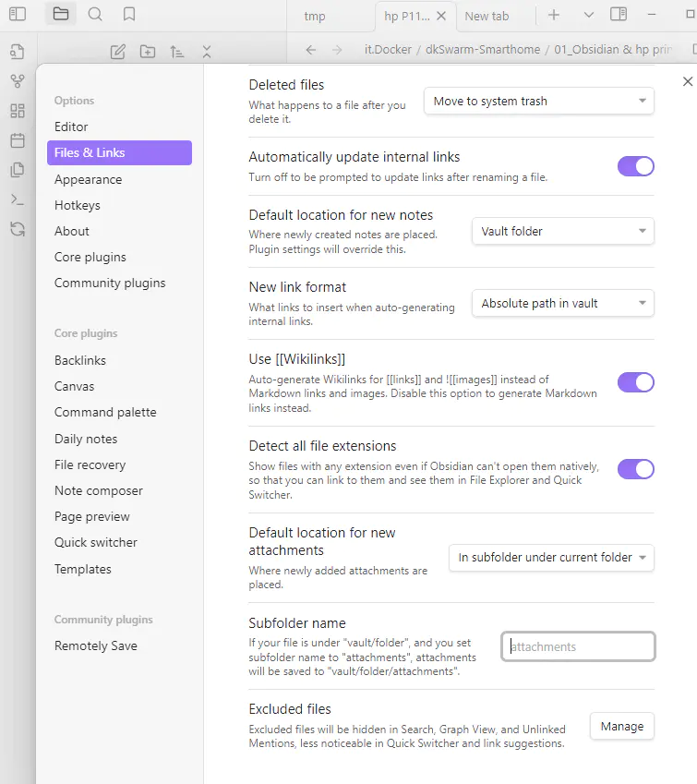This screenshot has width=697, height=784.
Task: Open the bookmarks panel icon
Action: click(129, 15)
